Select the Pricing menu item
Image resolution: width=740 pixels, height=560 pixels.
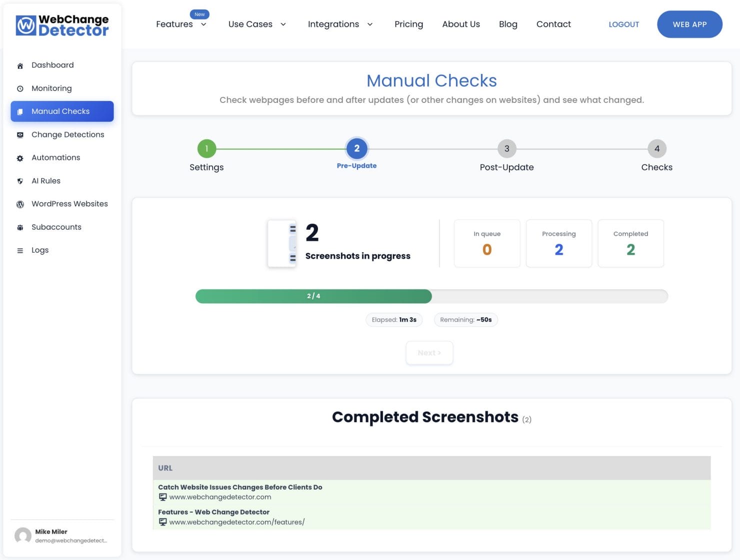(408, 24)
